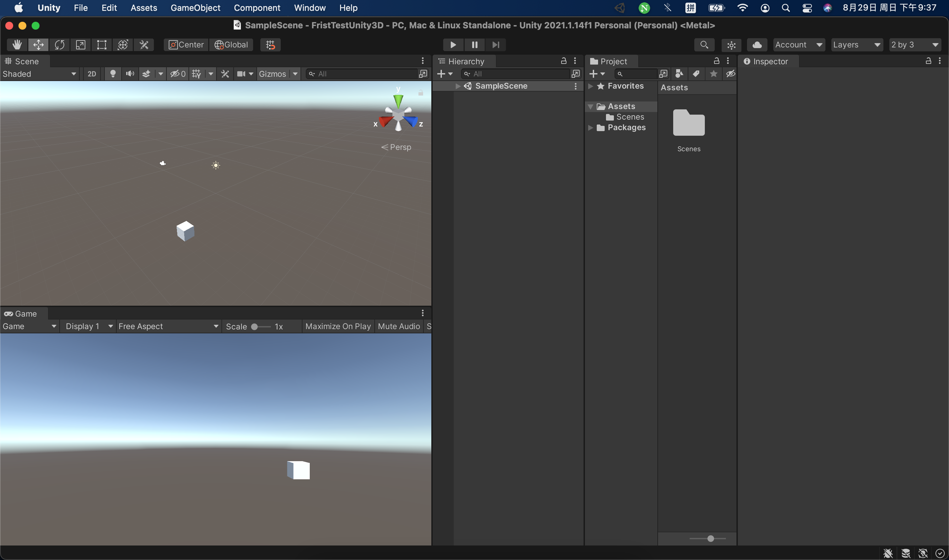Click the Play button

pyautogui.click(x=453, y=45)
